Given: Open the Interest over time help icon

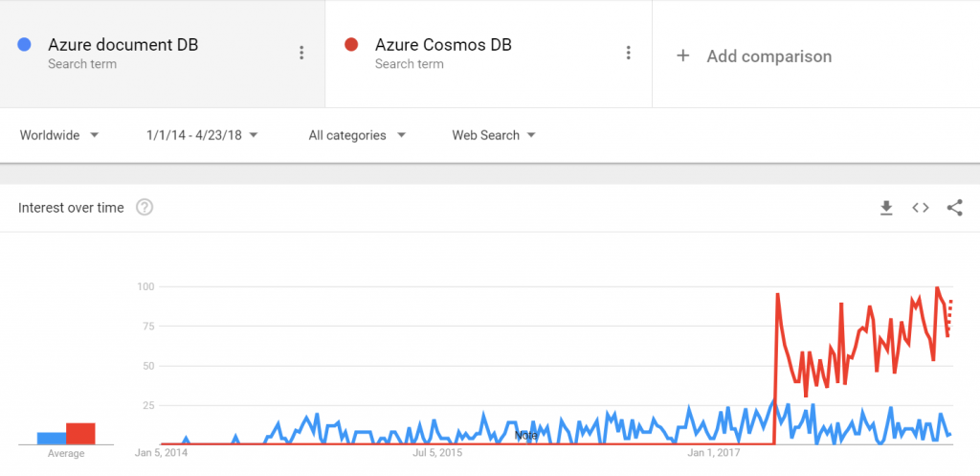Looking at the screenshot, I should [145, 207].
